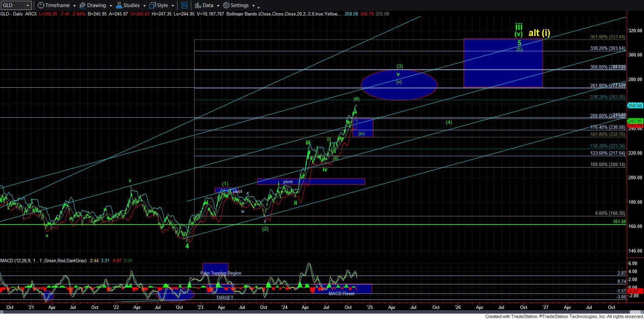This screenshot has width=644, height=319.
Task: Open the Style menu
Action: pos(162,5)
